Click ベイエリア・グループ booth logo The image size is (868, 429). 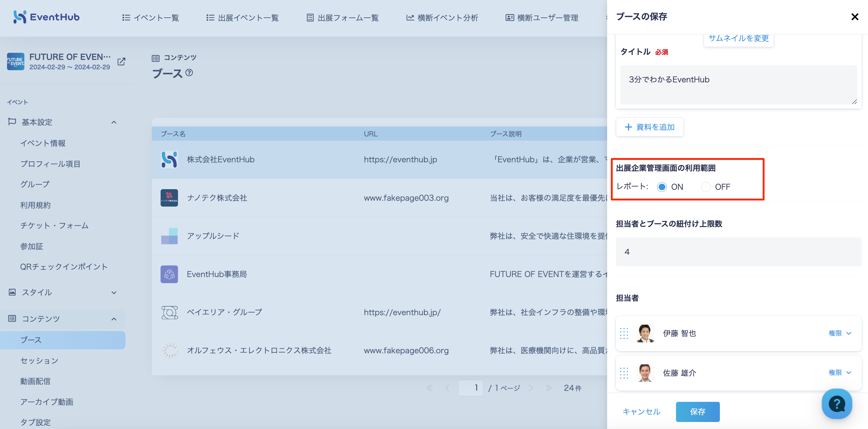pos(169,312)
